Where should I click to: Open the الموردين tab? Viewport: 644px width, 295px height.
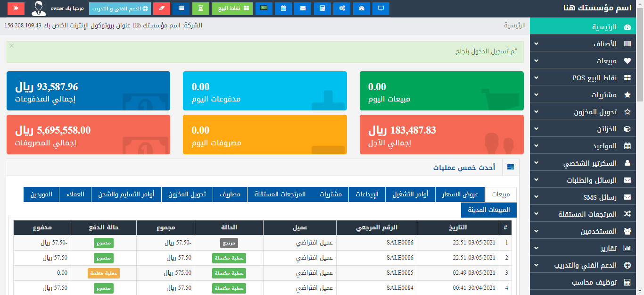click(41, 194)
